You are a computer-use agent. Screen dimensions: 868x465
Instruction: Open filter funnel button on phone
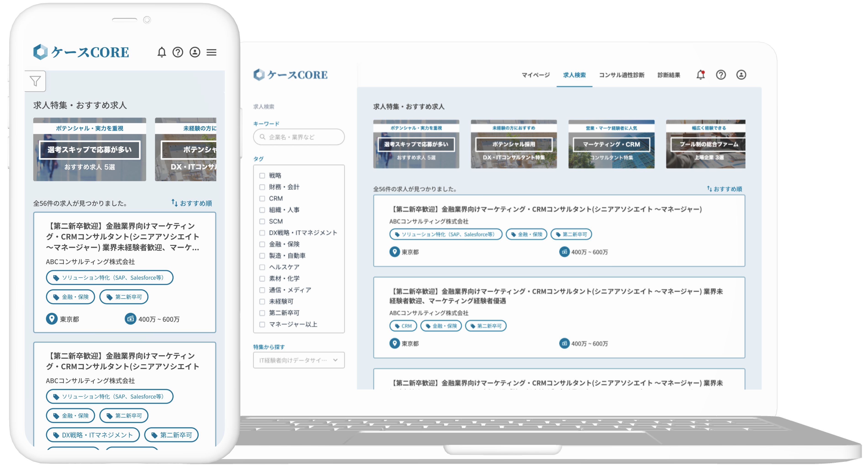click(35, 81)
